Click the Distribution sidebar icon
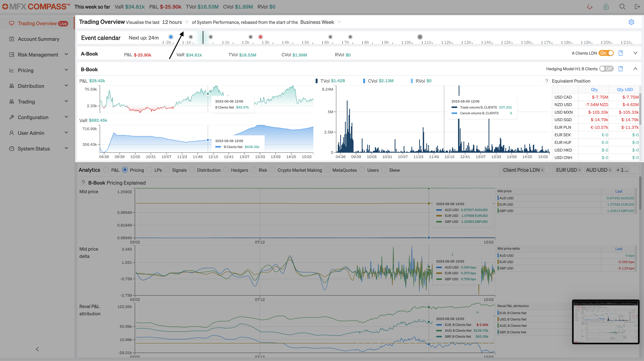Viewport: 644px width, 361px height. point(12,86)
